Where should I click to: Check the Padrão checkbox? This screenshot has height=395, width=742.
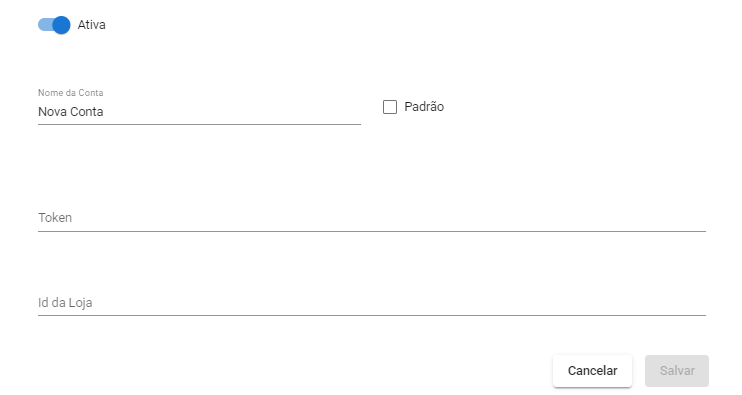(390, 107)
